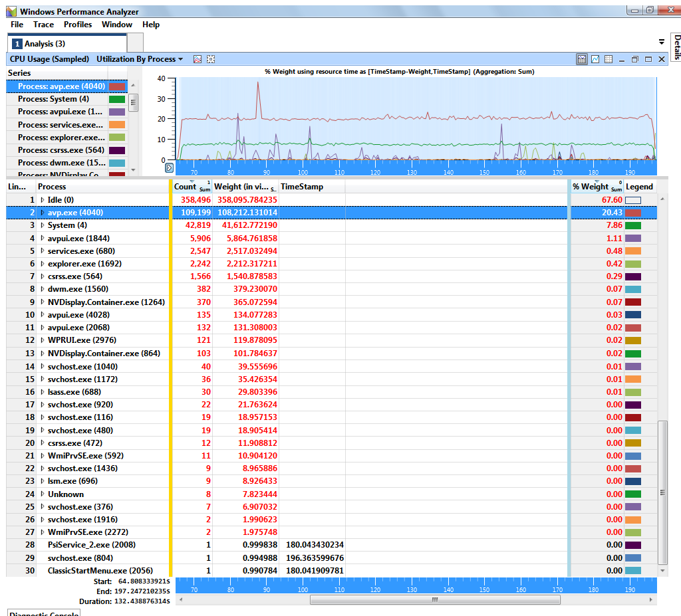Sort by the TimeStamp column header
The image size is (681, 616).
click(312, 187)
